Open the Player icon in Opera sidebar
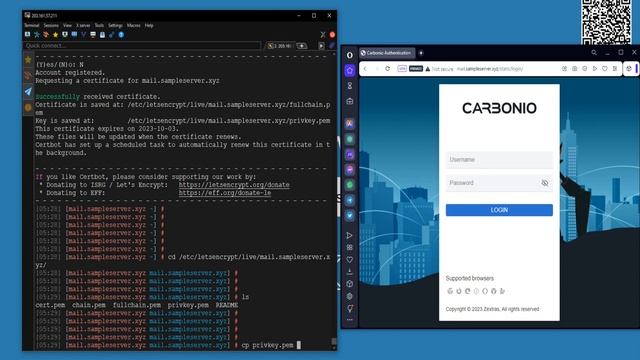640x360 pixels. point(350,236)
